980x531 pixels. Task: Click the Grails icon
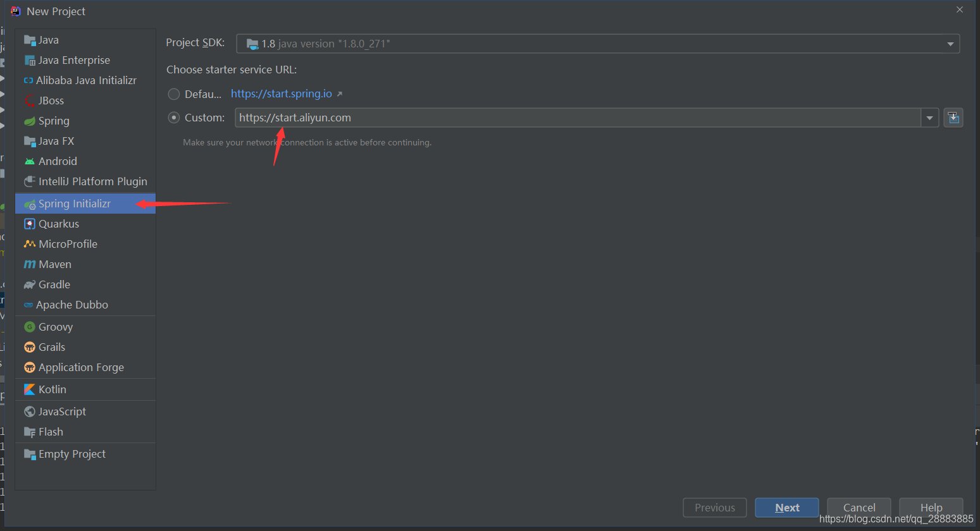tap(30, 347)
